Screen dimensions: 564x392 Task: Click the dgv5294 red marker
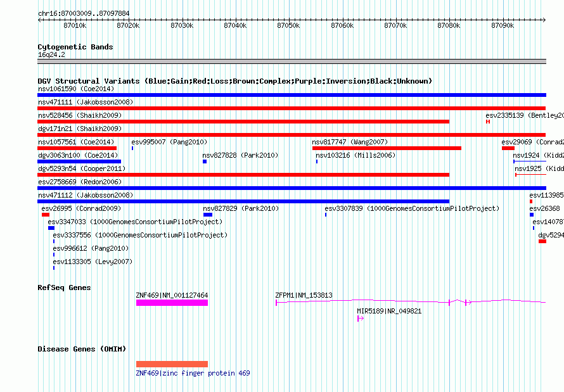(x=542, y=241)
